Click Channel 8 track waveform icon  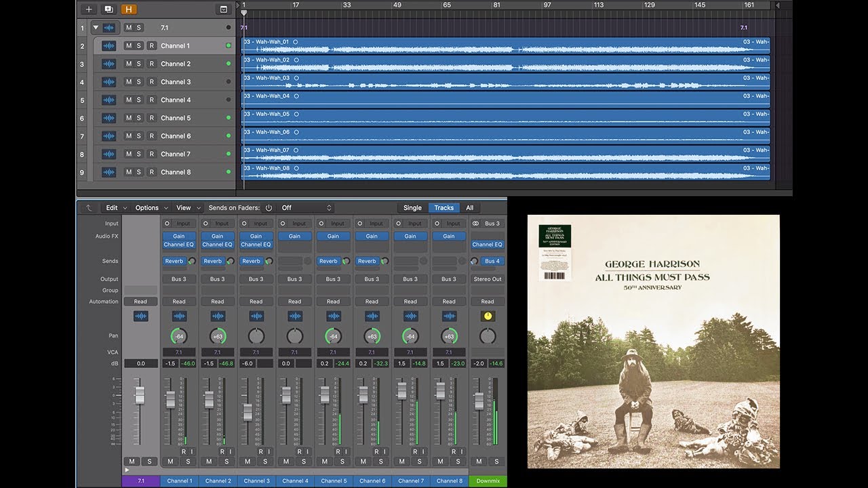click(109, 172)
